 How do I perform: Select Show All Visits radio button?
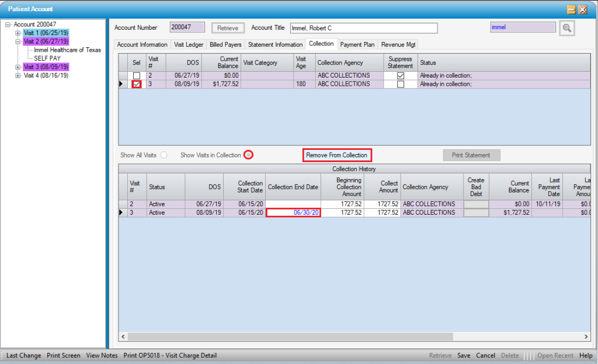164,155
